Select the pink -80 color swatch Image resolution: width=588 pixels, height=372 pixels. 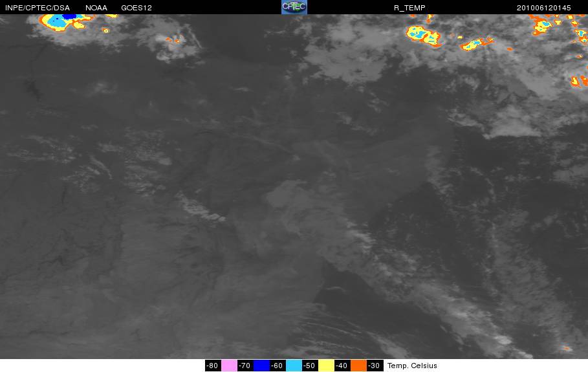point(229,366)
